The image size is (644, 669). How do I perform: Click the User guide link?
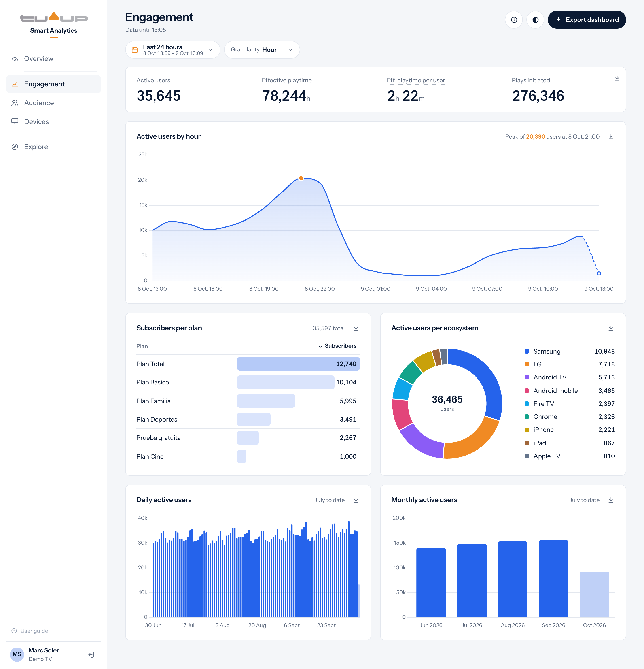(30, 631)
